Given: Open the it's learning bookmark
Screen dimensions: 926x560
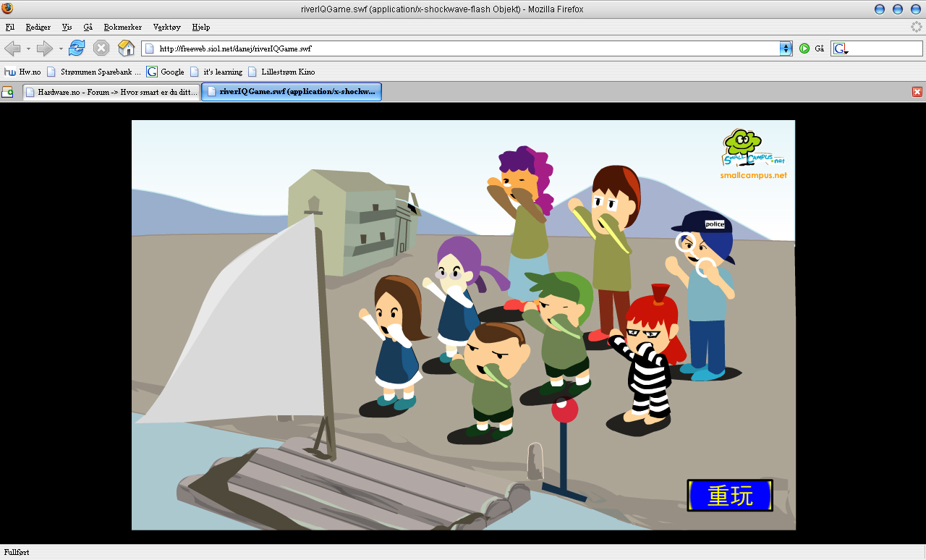Looking at the screenshot, I should click(x=216, y=72).
